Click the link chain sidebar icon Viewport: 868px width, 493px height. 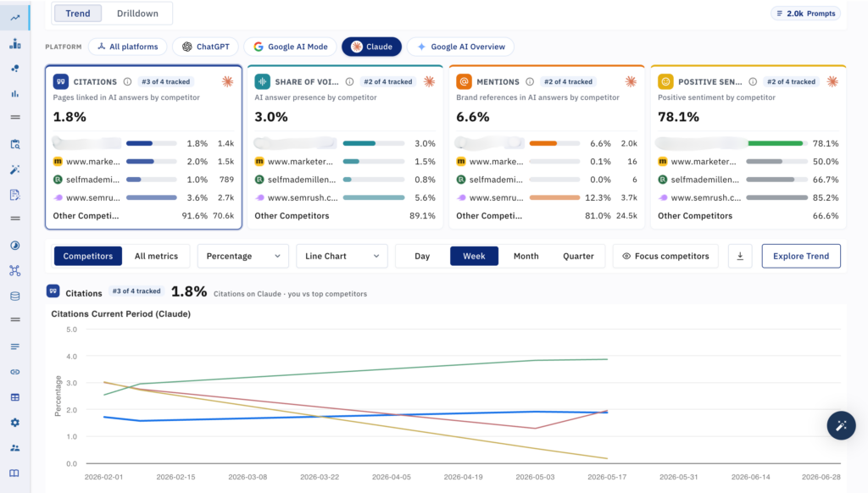pos(15,372)
